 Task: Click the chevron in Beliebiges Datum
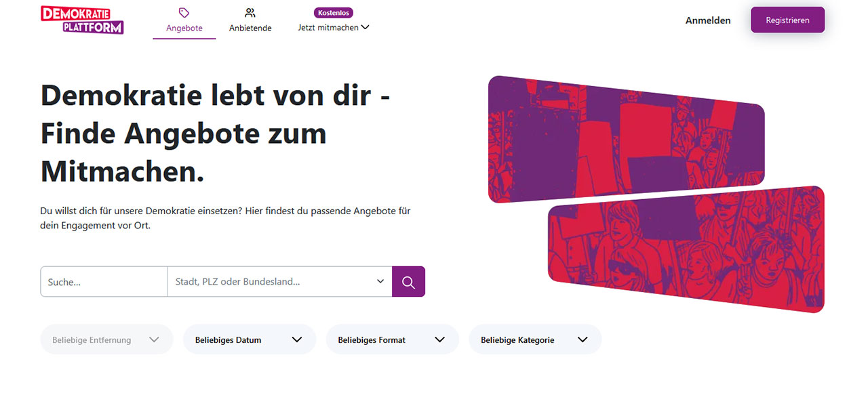[296, 339]
